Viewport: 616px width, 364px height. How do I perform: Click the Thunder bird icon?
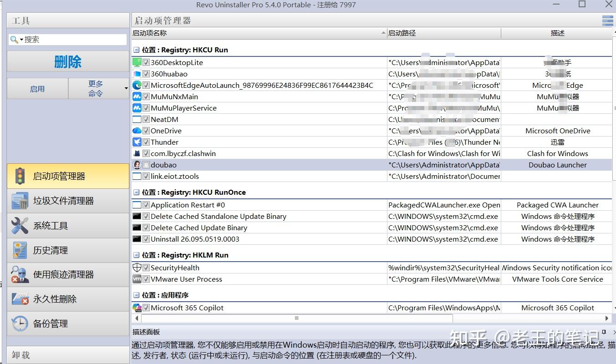[x=137, y=142]
